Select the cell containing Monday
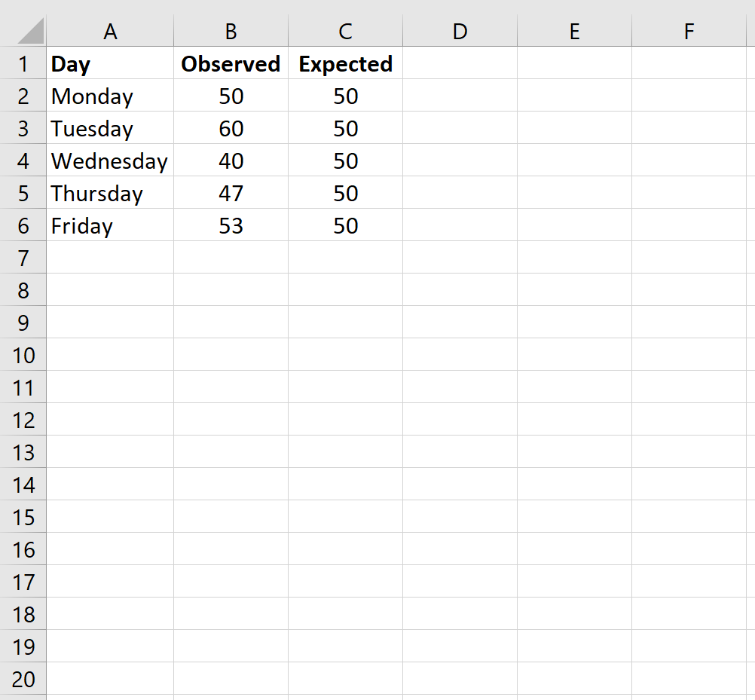The width and height of the screenshot is (755, 700). (110, 96)
